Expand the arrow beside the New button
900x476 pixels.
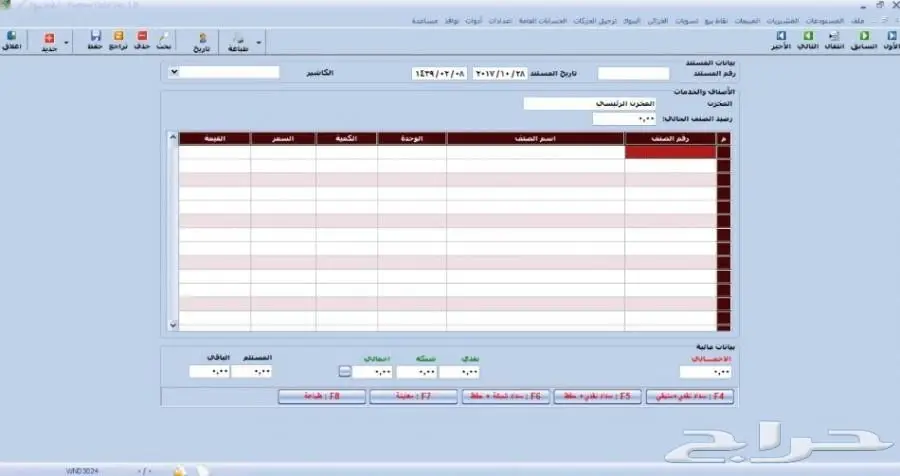coord(67,42)
